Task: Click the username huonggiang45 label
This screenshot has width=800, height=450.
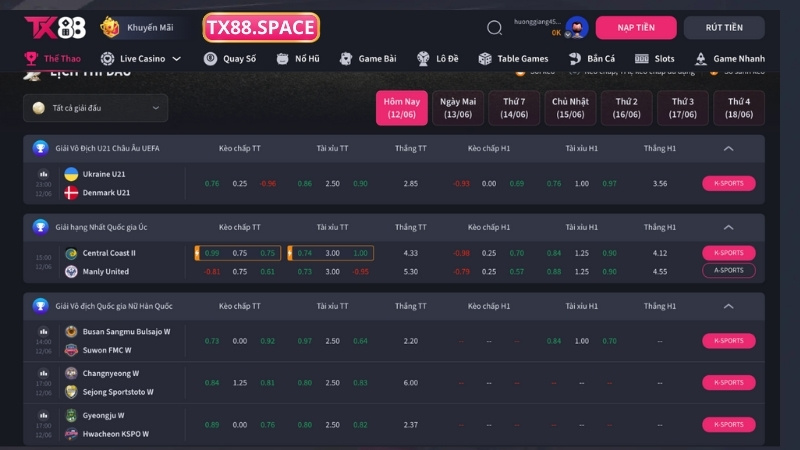Action: pyautogui.click(x=537, y=22)
